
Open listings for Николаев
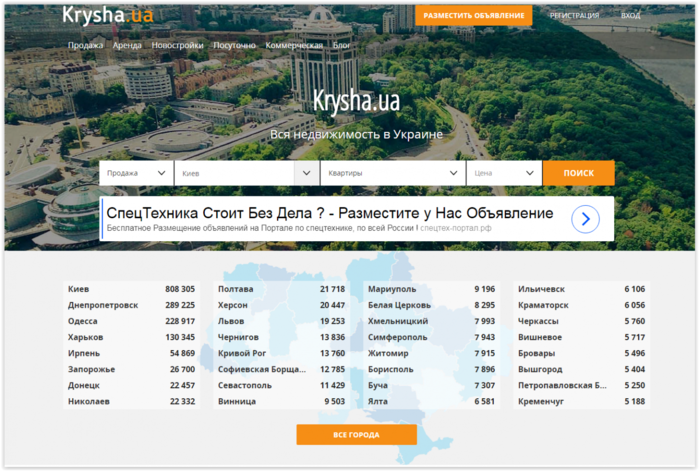point(89,401)
